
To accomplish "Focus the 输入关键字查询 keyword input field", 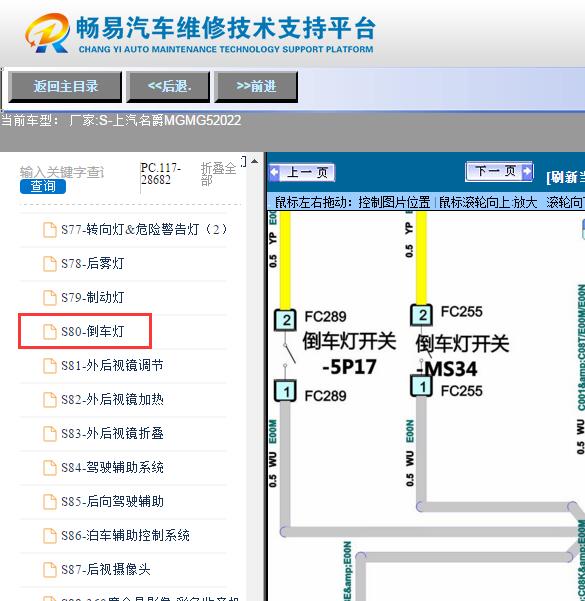I will point(62,172).
